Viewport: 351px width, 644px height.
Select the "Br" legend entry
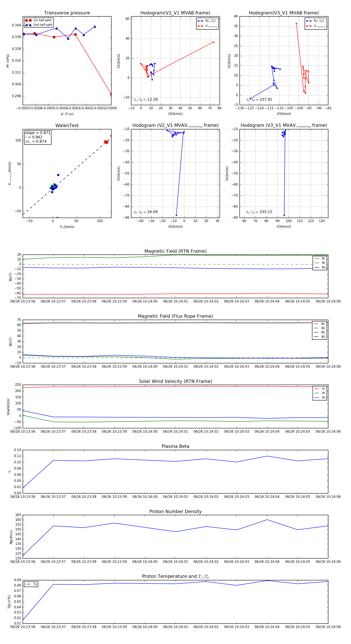pos(320,259)
